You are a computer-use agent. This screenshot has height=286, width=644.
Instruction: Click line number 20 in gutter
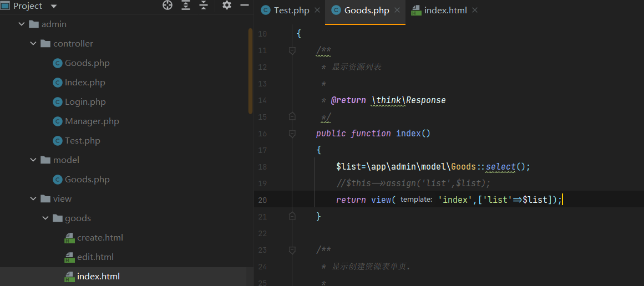click(x=262, y=200)
